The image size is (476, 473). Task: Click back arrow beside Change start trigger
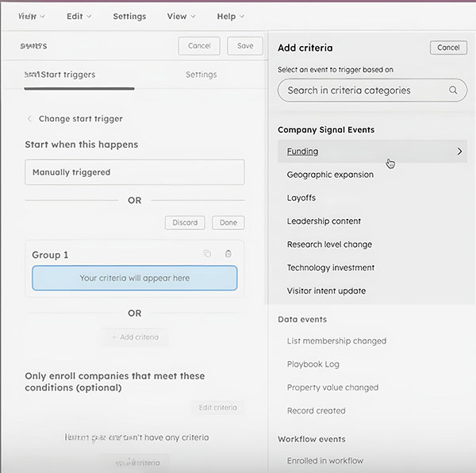[x=30, y=119]
